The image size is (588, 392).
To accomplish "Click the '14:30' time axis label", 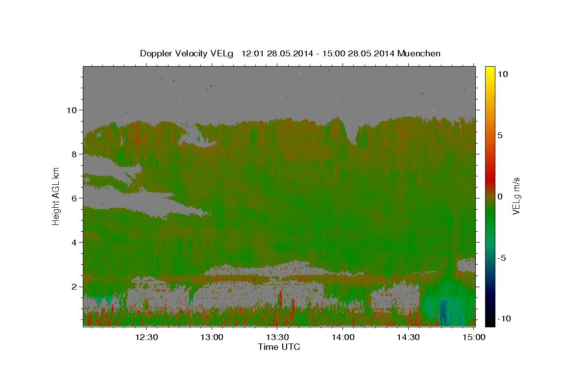I will 408,337.
